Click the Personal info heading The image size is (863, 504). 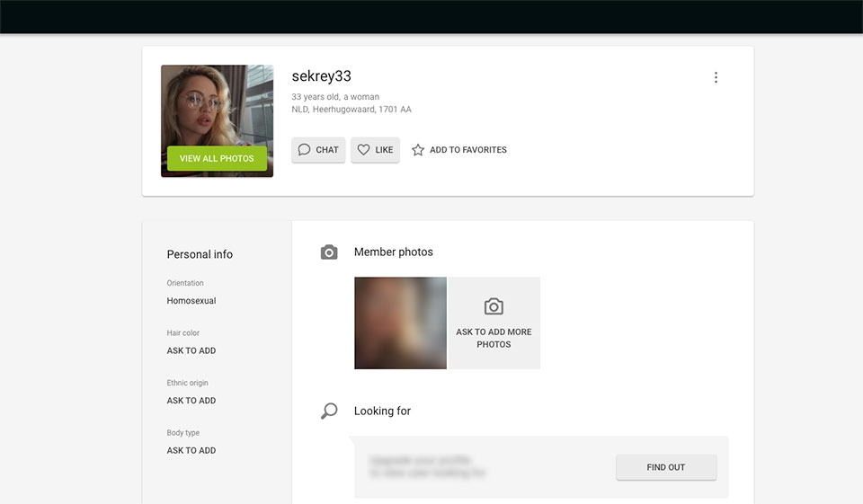click(x=200, y=254)
